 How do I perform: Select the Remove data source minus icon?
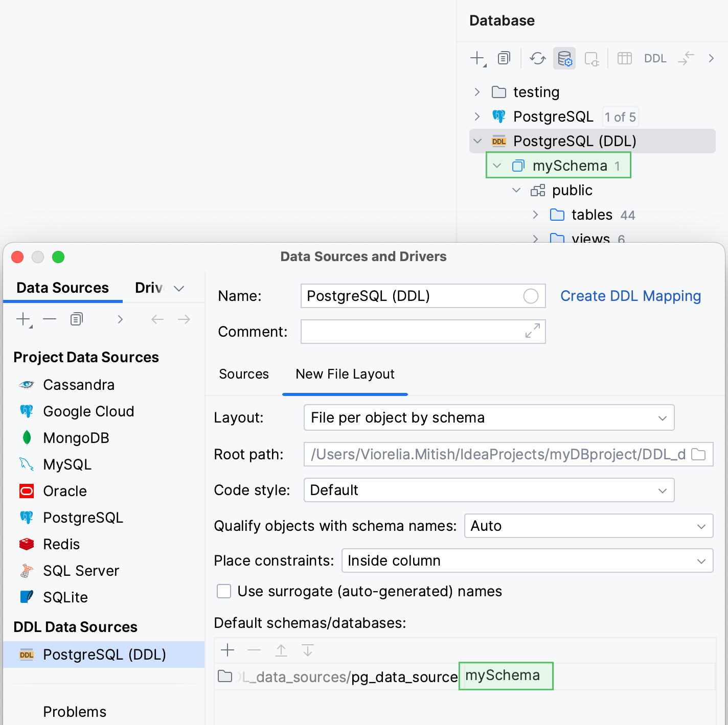(x=50, y=319)
